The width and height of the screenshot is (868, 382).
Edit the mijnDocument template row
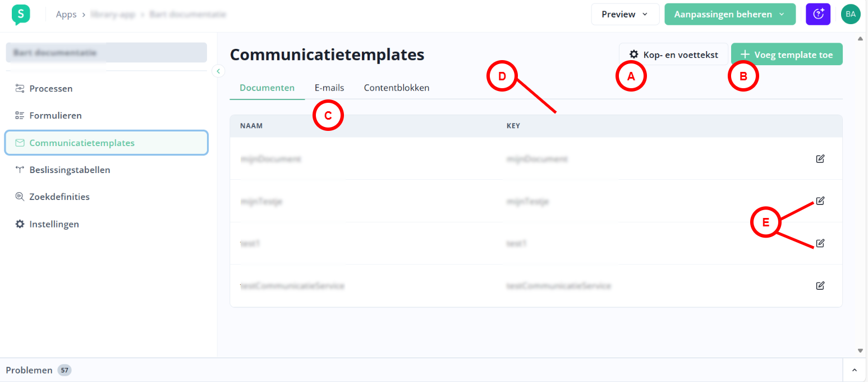point(820,158)
